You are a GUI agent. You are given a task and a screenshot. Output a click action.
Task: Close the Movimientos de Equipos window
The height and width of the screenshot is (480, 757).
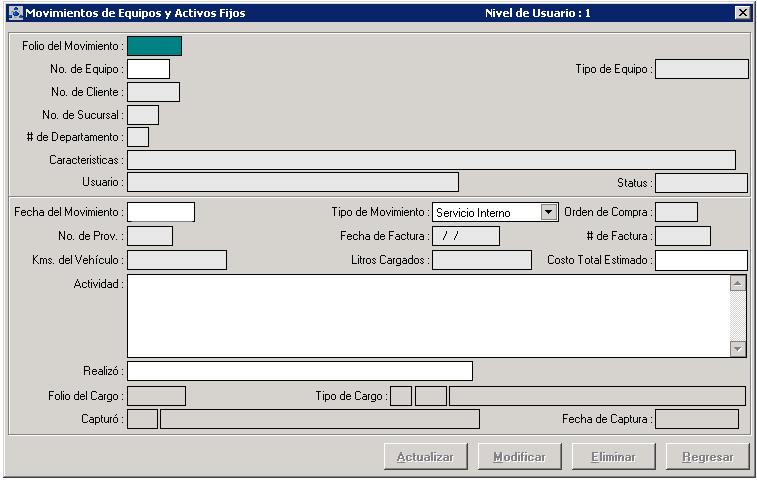(741, 13)
